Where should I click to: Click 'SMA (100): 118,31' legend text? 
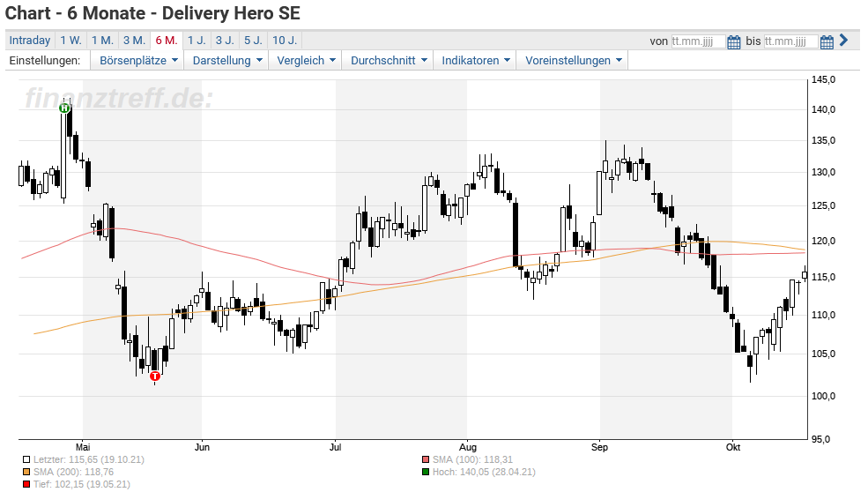coord(472,460)
